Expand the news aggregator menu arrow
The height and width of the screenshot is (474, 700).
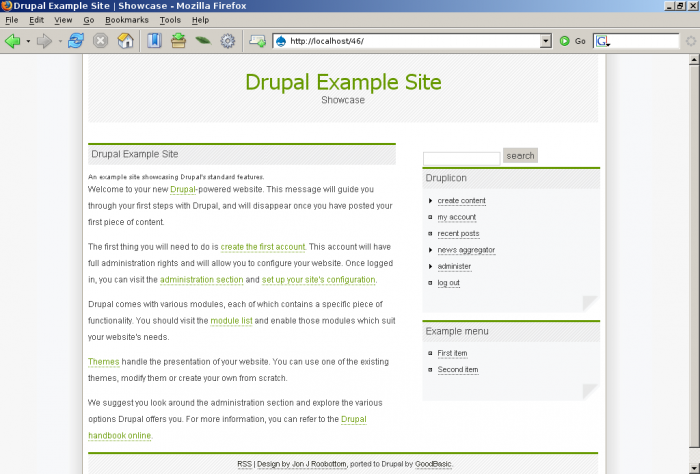click(430, 250)
